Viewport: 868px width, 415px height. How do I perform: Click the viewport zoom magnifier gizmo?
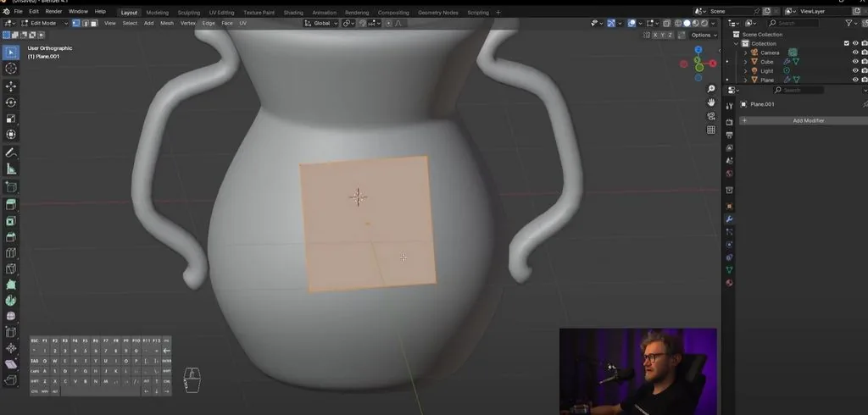711,89
